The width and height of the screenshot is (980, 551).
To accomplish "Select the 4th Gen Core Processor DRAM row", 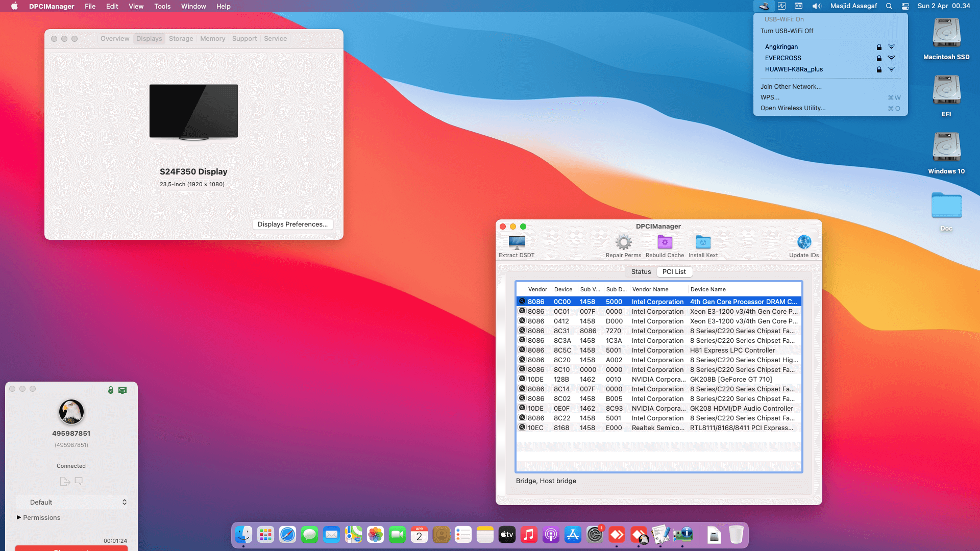I will point(659,302).
